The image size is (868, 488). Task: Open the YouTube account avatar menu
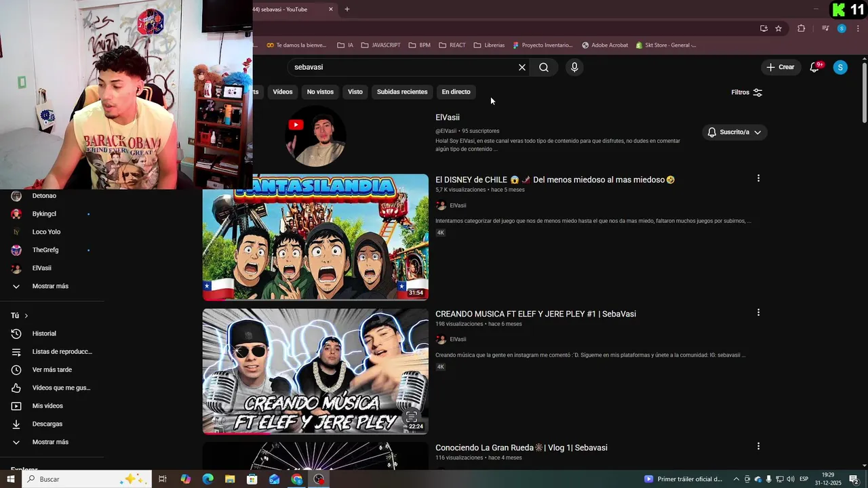pyautogui.click(x=840, y=67)
